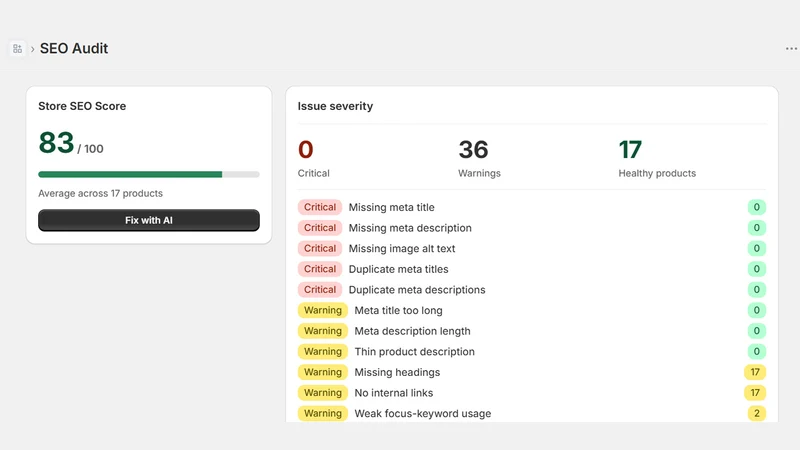
Task: Click the apps grid icon beside SEO Audit
Action: click(x=17, y=48)
